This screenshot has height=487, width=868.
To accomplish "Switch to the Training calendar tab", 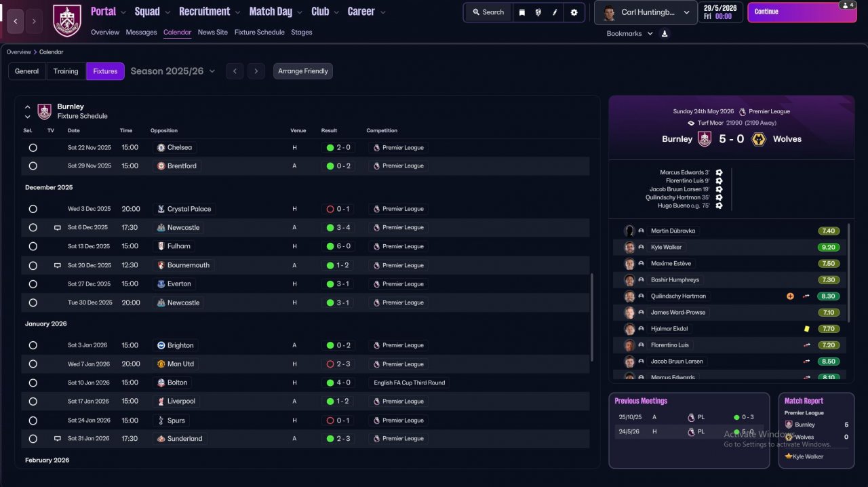I will [66, 71].
